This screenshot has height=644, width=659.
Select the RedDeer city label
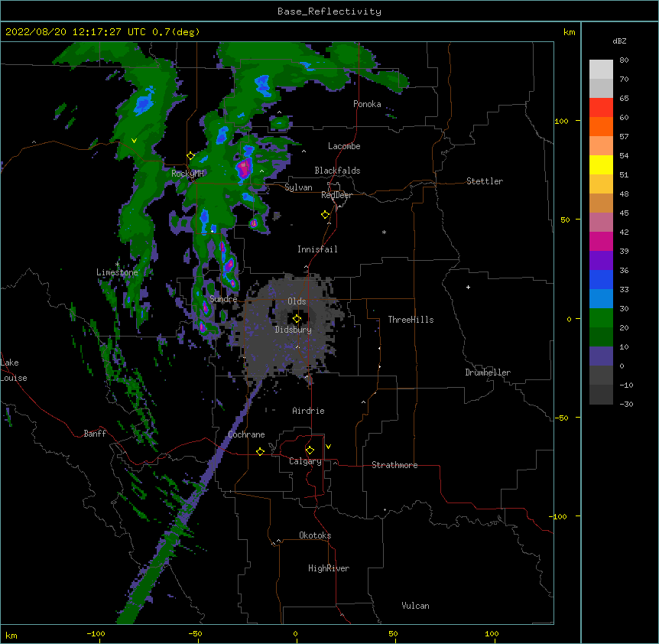[x=336, y=195]
